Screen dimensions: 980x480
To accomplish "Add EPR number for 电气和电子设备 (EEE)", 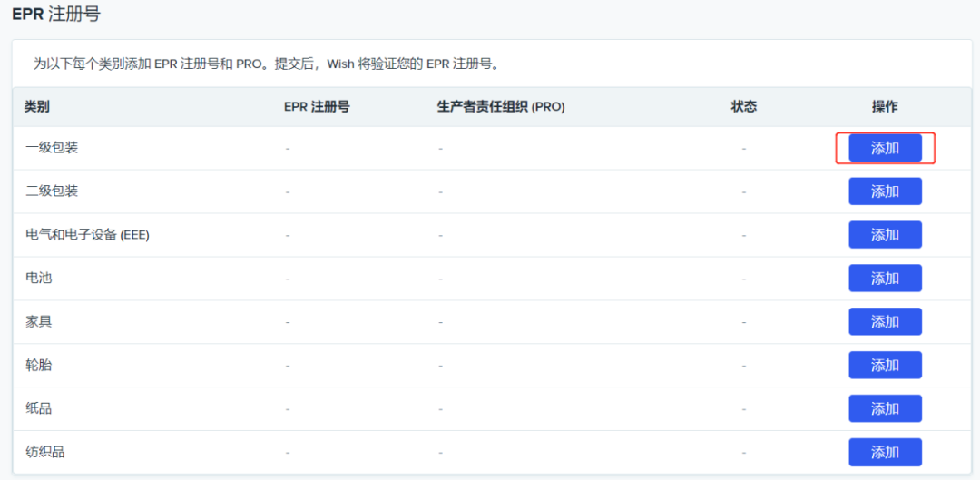I will pyautogui.click(x=885, y=235).
